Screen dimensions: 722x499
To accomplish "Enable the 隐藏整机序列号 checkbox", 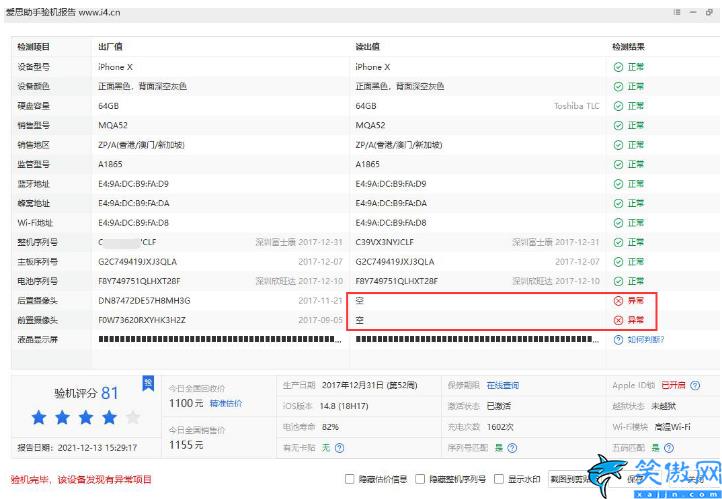I will [x=420, y=479].
